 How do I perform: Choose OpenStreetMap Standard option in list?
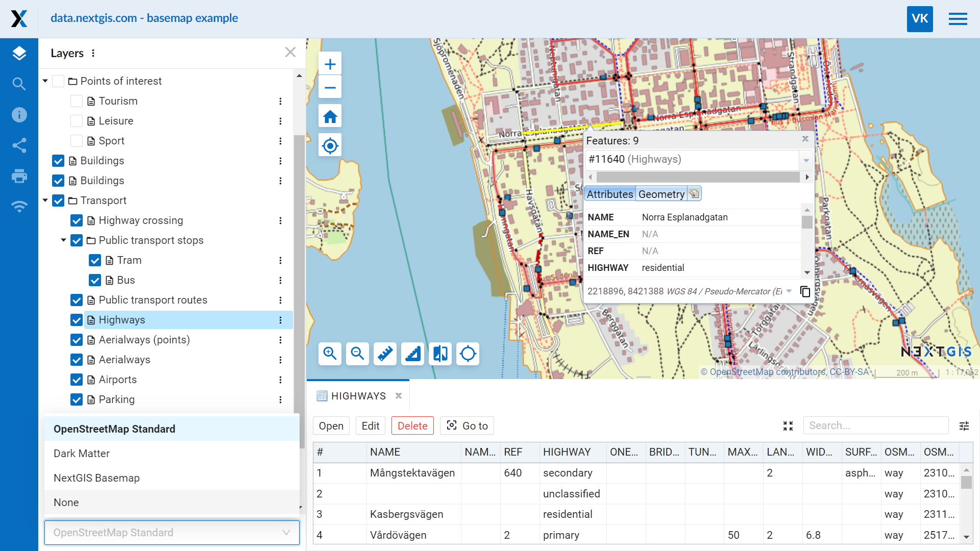(x=172, y=429)
